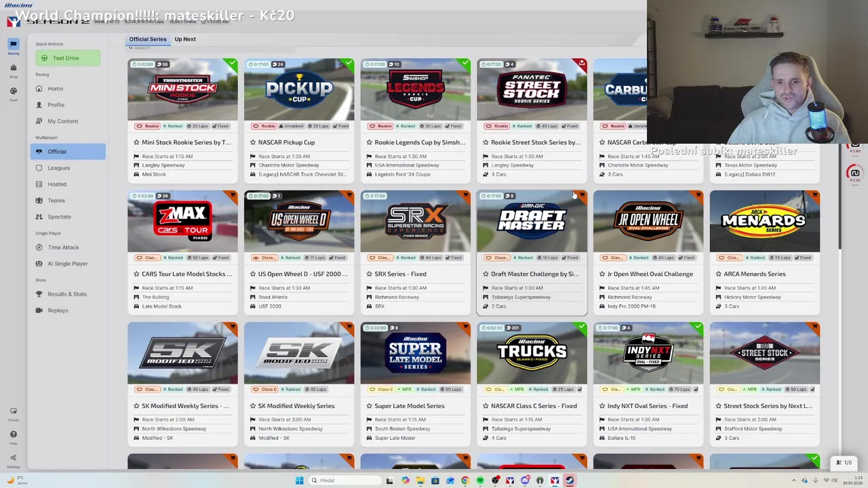Click cart icon on SRX Series card

click(x=465, y=195)
